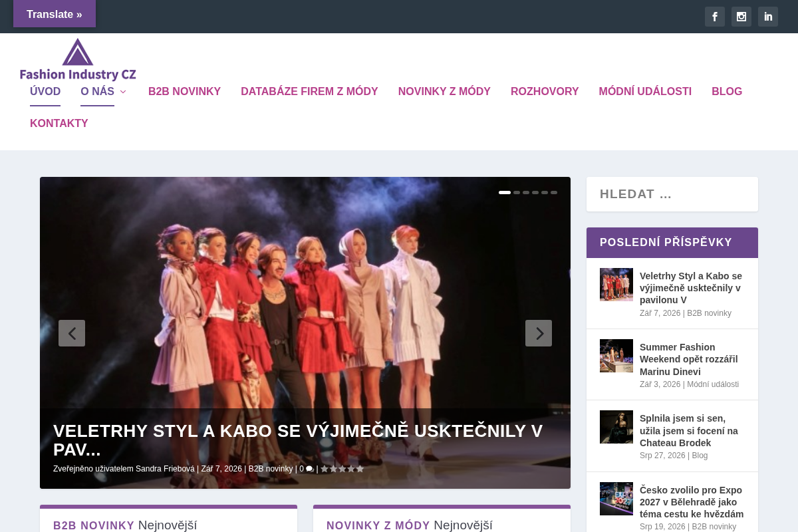Open the Translate dropdown button
798x532 pixels.
[x=55, y=14]
